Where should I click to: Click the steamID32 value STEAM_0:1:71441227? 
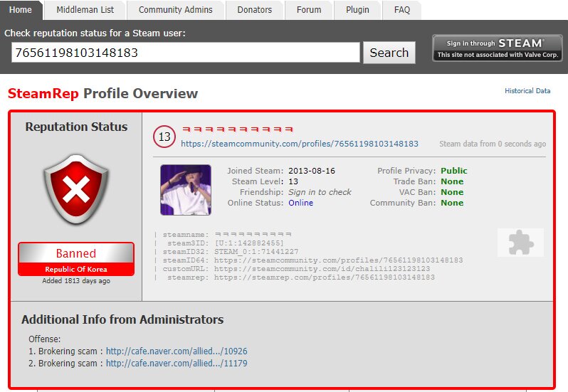(256, 252)
